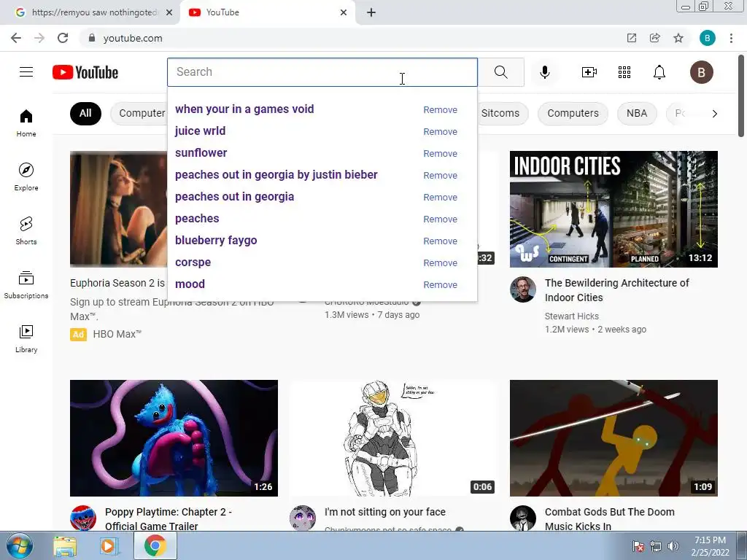Open the YouTube apps grid icon
Image resolution: width=747 pixels, height=560 pixels.
(624, 72)
